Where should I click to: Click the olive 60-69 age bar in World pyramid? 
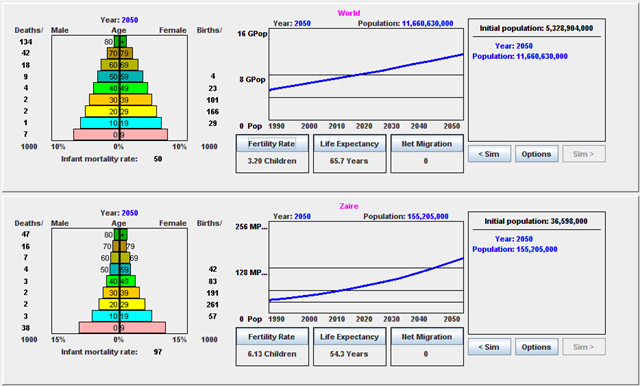[x=120, y=65]
